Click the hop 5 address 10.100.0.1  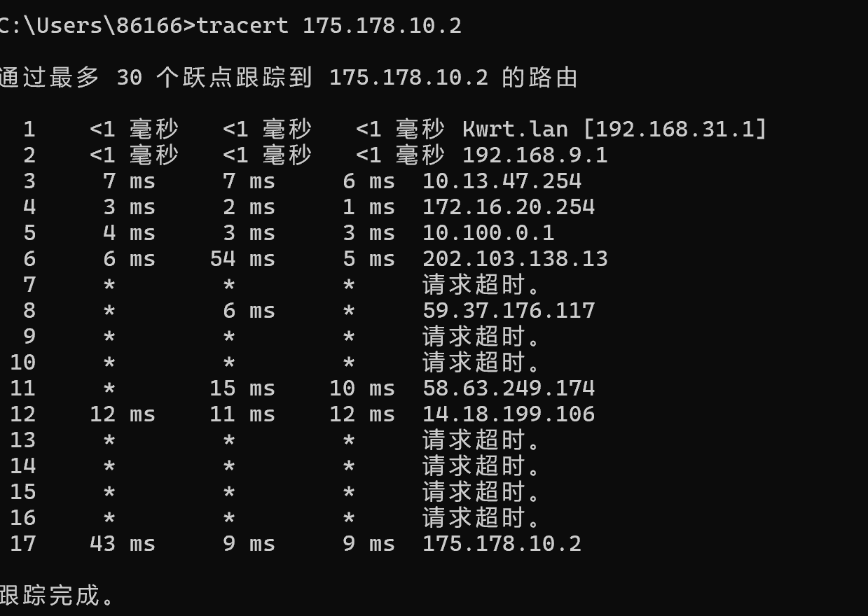tap(488, 233)
